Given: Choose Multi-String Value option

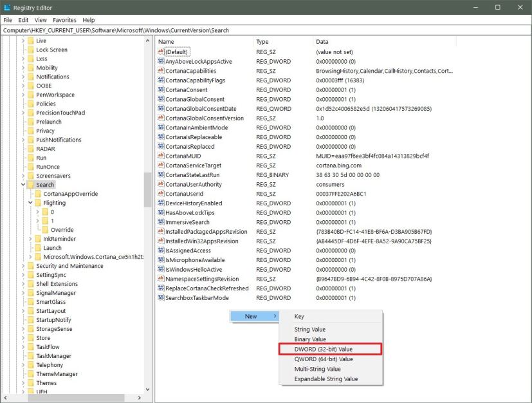Looking at the screenshot, I should coord(331,369).
